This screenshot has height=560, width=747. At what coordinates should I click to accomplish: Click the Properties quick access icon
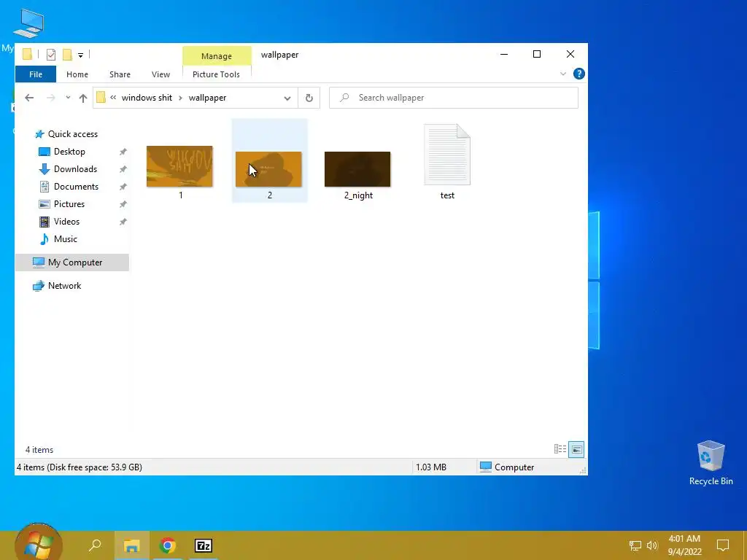51,55
